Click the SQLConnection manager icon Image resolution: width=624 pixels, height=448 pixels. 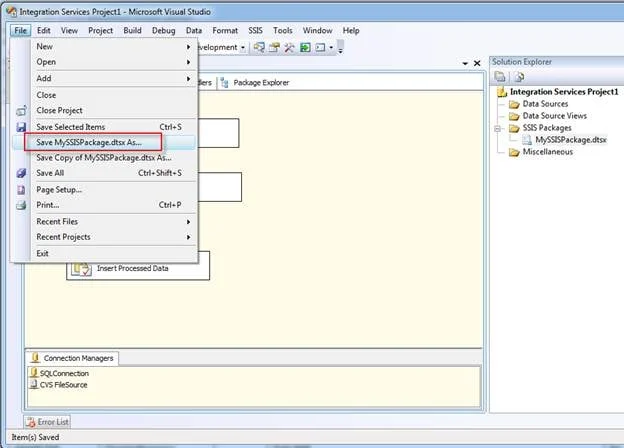[x=34, y=373]
